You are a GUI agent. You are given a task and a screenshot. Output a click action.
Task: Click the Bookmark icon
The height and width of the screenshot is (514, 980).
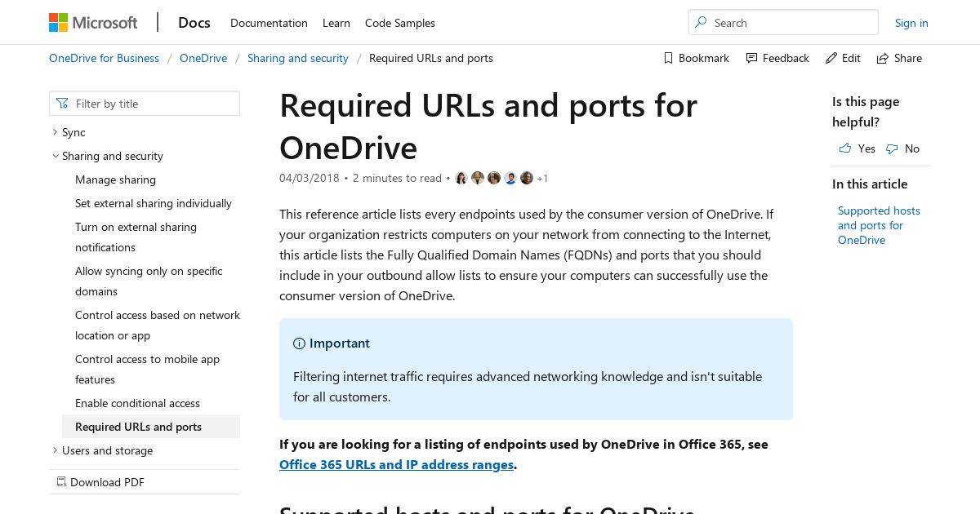(x=668, y=58)
